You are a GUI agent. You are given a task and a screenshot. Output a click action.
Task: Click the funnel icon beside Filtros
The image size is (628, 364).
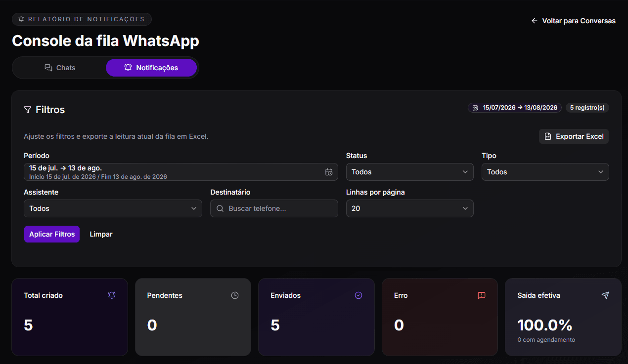[x=28, y=110]
